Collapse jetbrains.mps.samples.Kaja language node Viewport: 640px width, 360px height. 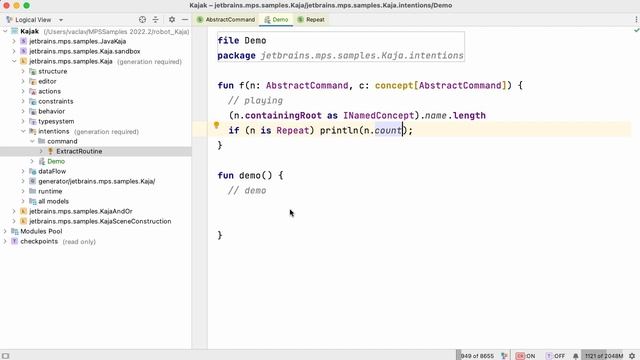pos(14,61)
